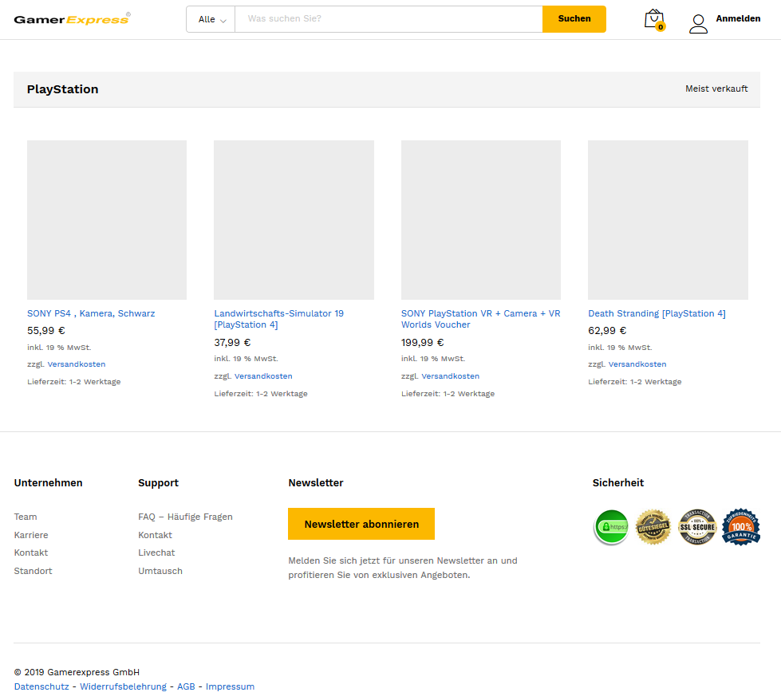Click Versandkosten link under SONY PS4 Kamera
781x700 pixels.
point(77,364)
